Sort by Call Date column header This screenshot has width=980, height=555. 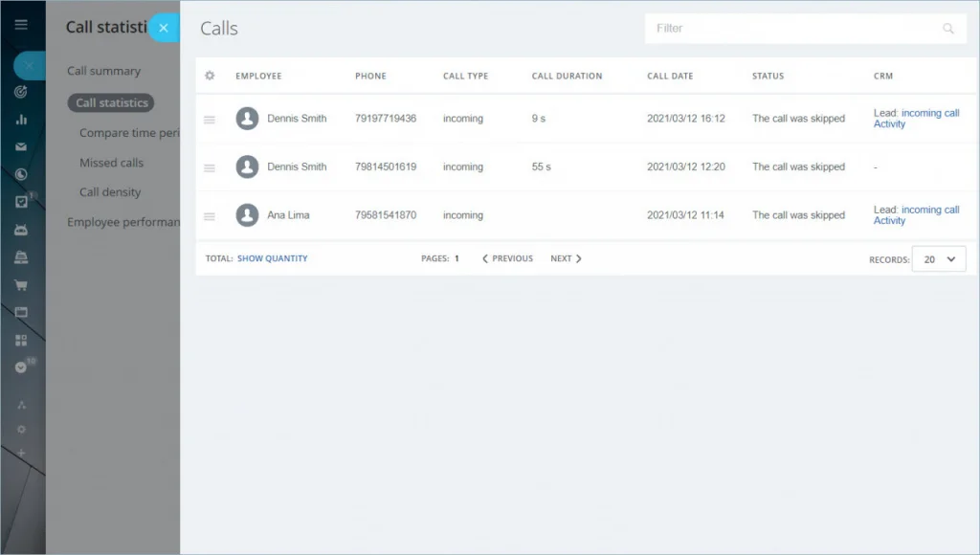[x=670, y=76]
